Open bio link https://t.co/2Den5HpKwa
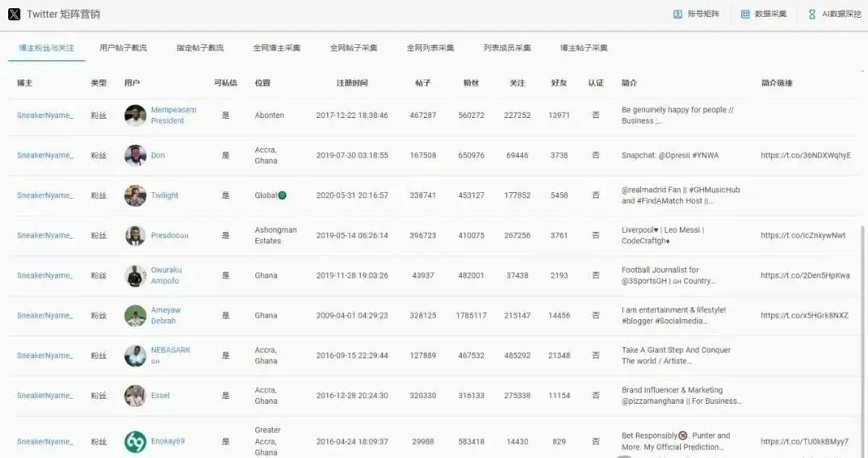The width and height of the screenshot is (868, 458). [x=805, y=275]
